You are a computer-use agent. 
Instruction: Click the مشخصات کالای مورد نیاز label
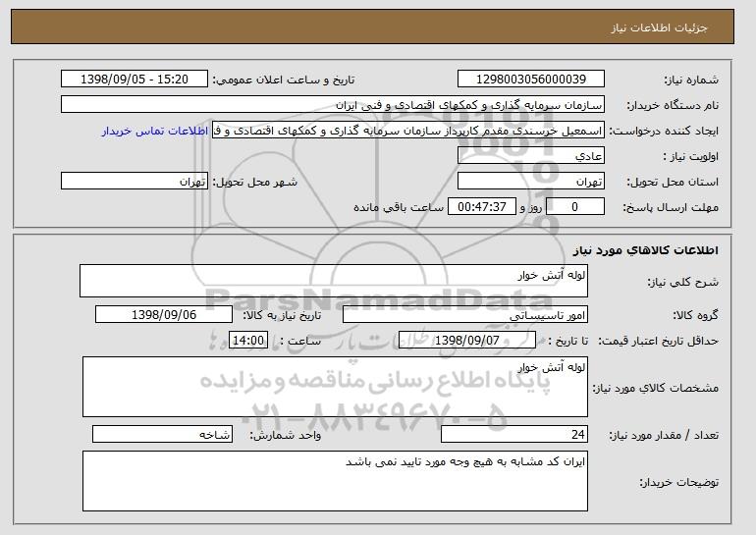click(655, 388)
